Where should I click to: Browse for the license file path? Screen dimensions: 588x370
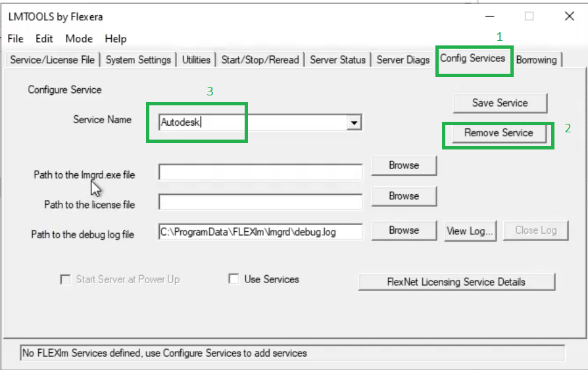(x=403, y=196)
